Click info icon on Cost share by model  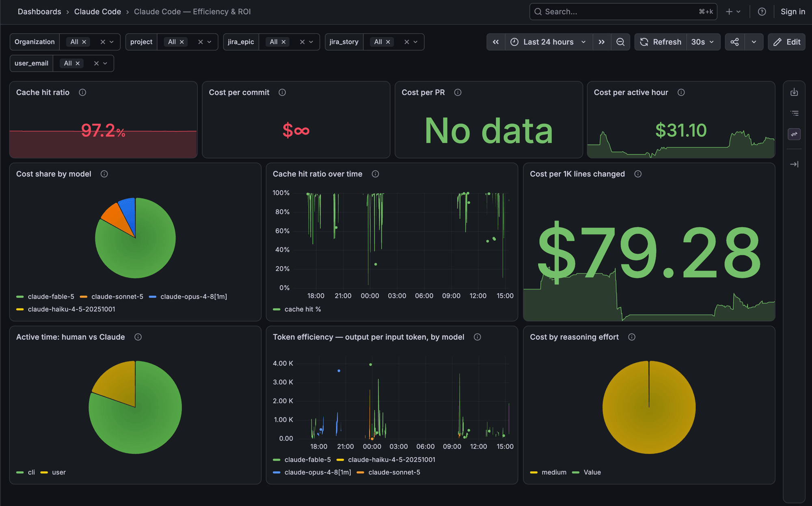pyautogui.click(x=104, y=174)
